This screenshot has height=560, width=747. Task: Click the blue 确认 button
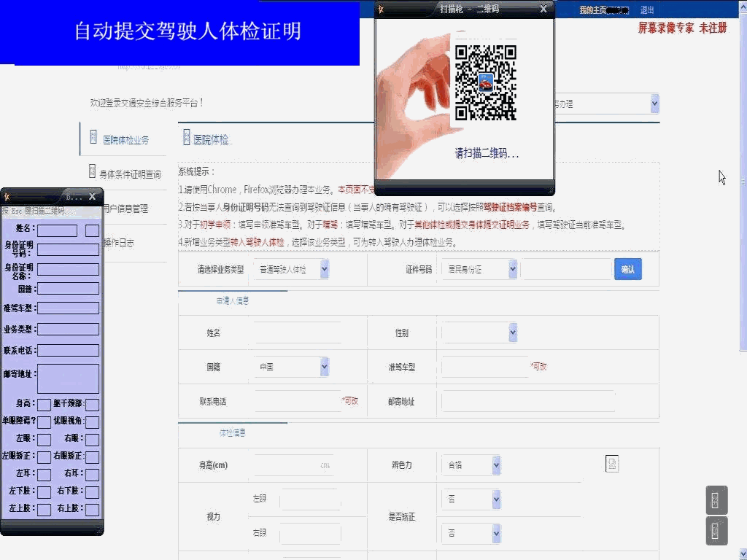(628, 269)
